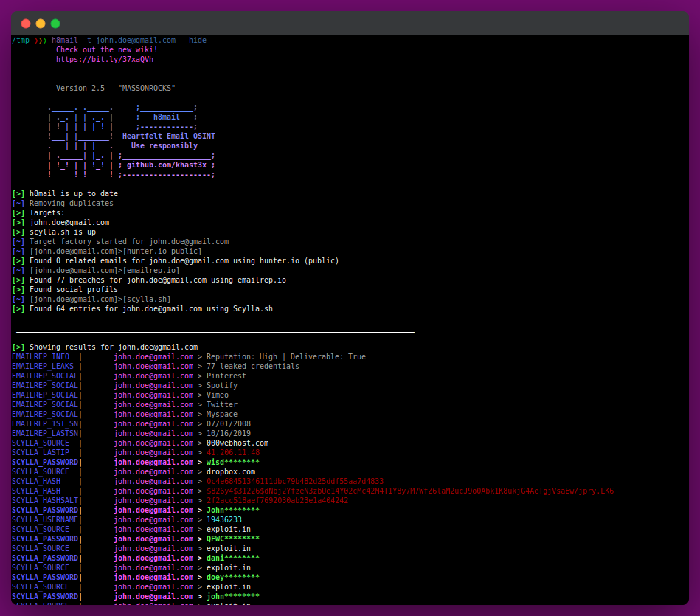Select the wisd******** password value
Image resolution: width=700 pixels, height=616 pixels.
(x=233, y=462)
